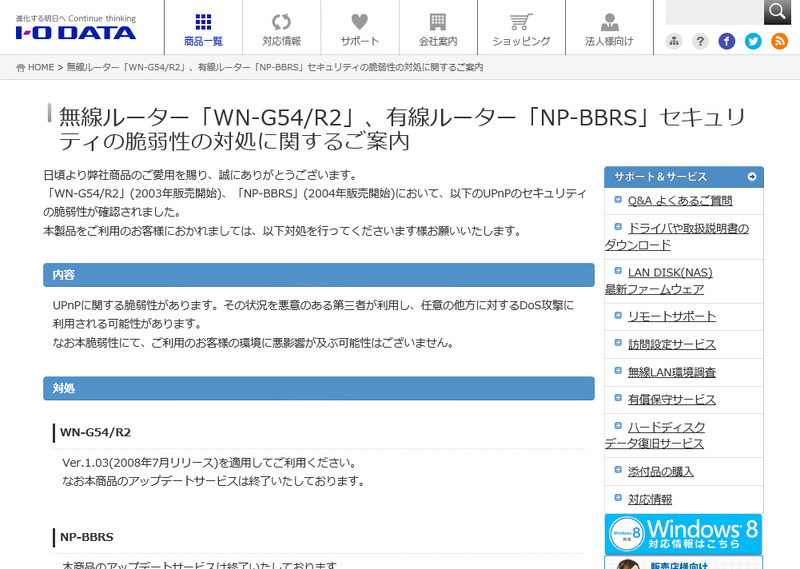
Task: Go to 会社案内 navigation item
Action: click(x=437, y=28)
